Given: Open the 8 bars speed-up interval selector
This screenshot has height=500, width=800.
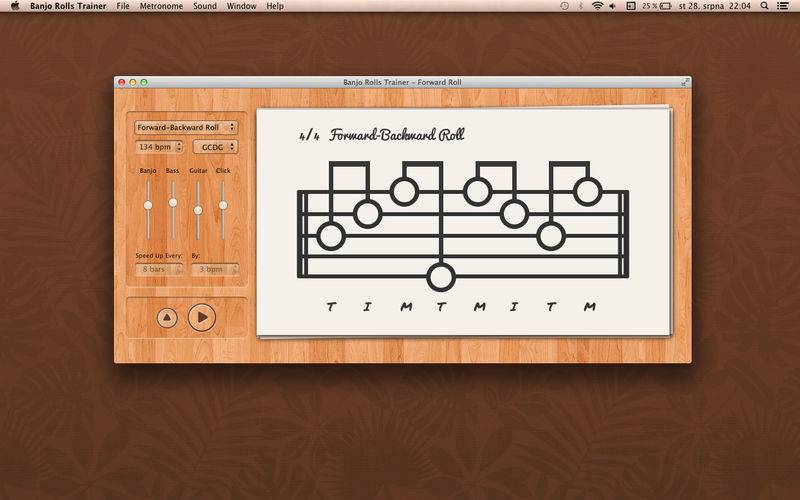Looking at the screenshot, I should [160, 269].
